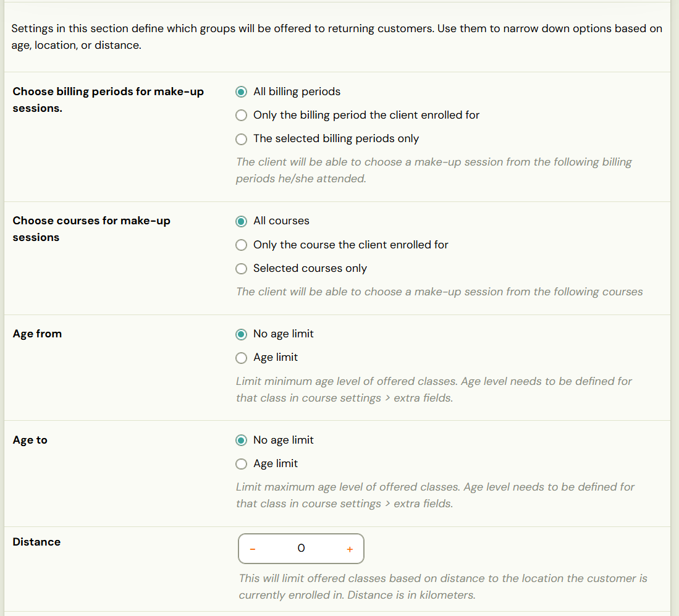Increase Distance with the plus icon

350,549
